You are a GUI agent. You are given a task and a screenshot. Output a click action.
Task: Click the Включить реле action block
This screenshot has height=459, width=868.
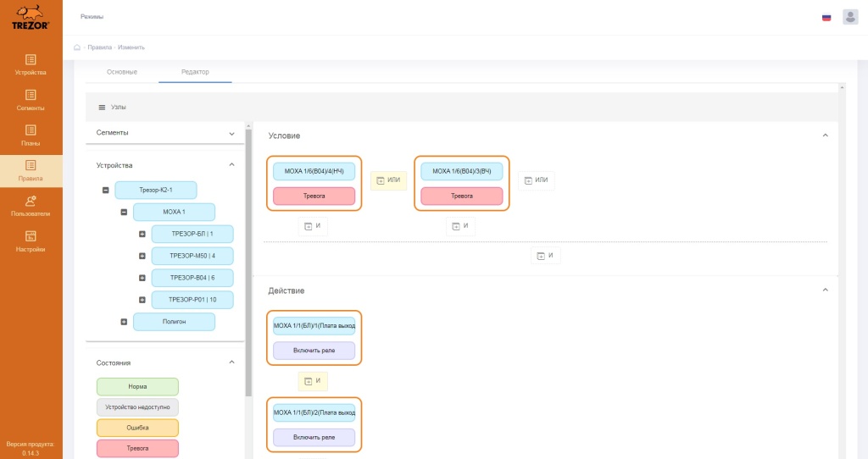(314, 351)
